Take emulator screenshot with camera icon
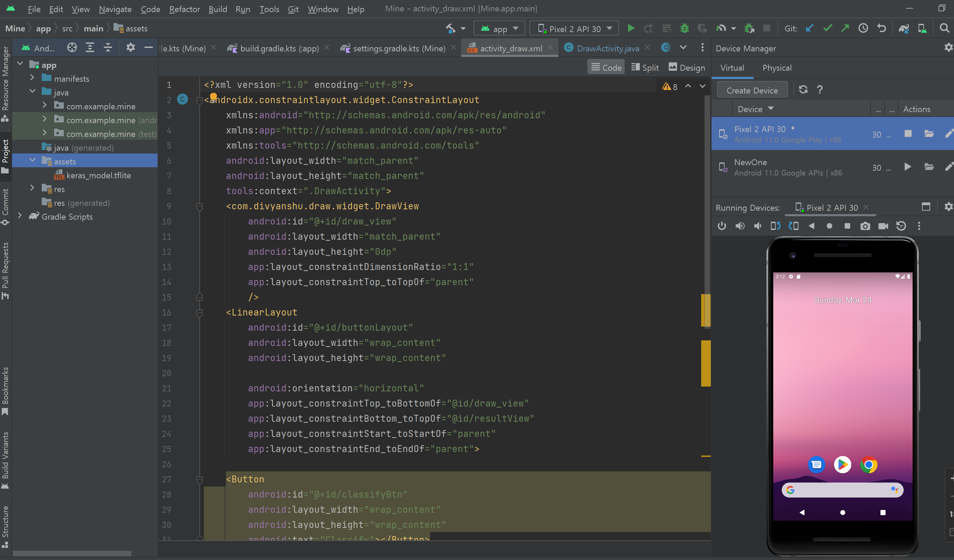This screenshot has height=560, width=954. (865, 226)
